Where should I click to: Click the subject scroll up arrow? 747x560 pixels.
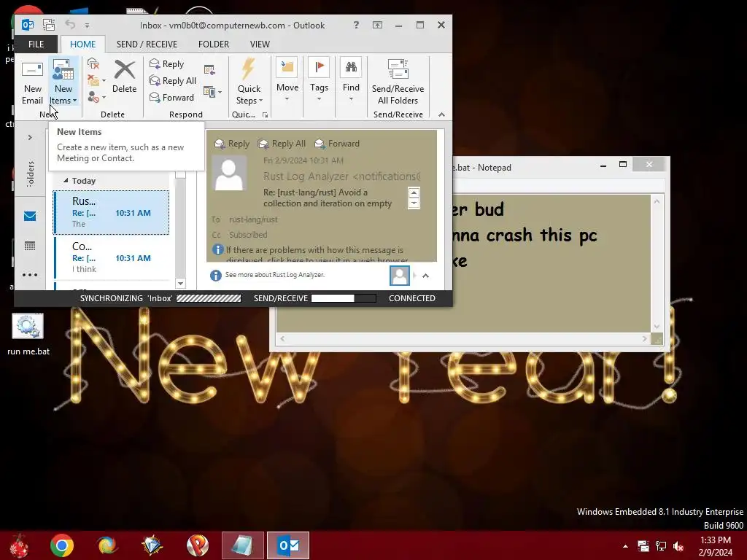[414, 192]
